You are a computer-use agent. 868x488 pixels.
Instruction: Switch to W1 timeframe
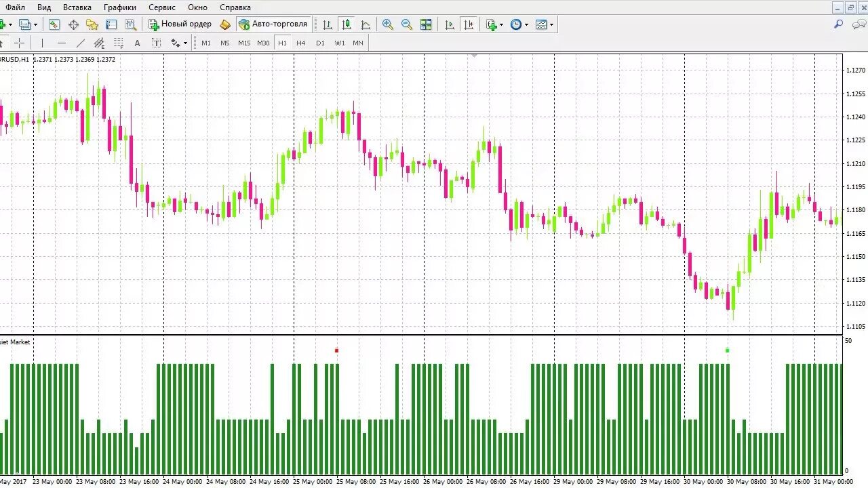[340, 43]
